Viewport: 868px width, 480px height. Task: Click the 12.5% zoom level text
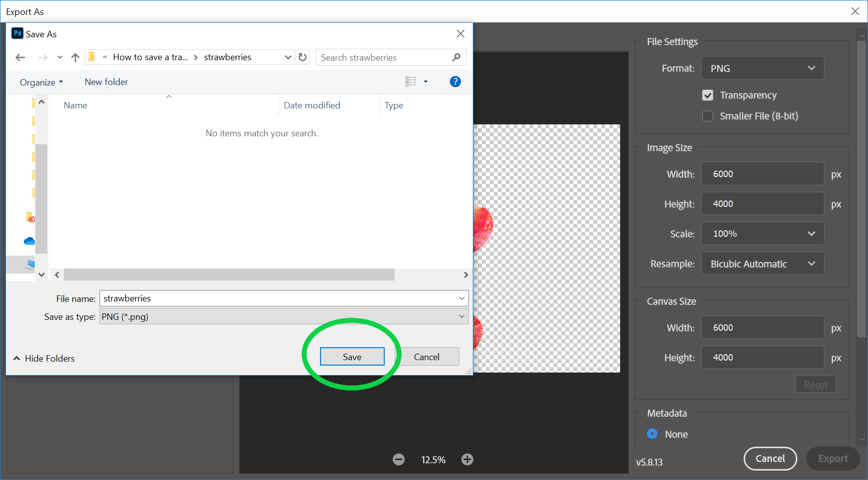point(433,460)
